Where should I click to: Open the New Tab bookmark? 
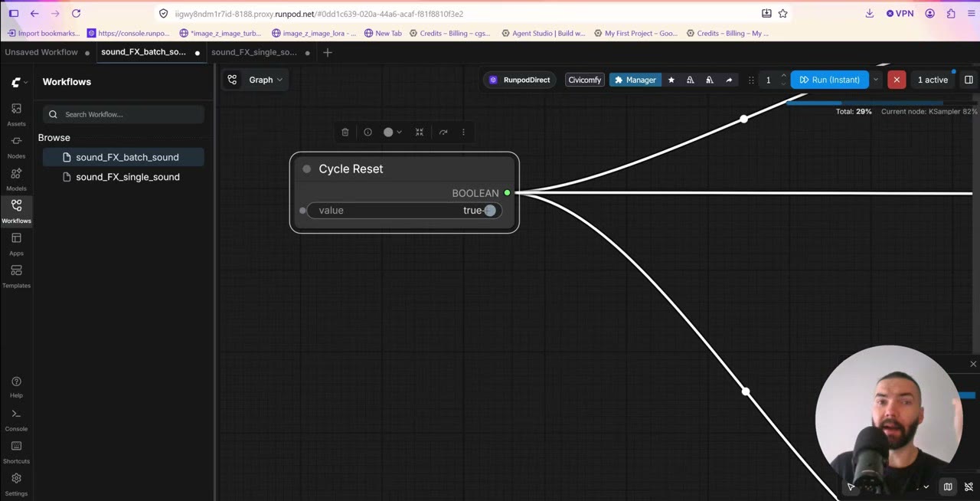pyautogui.click(x=383, y=33)
